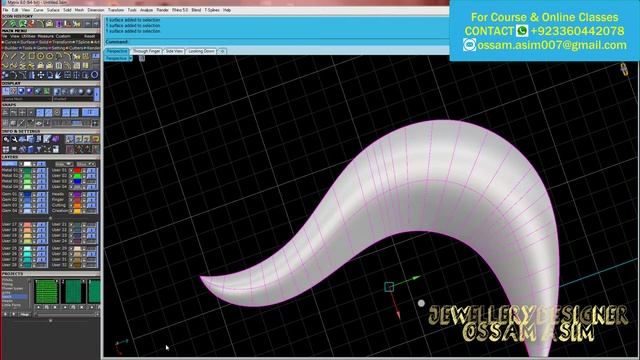Click small square icon beside Perspective dropdown
The height and width of the screenshot is (360, 640).
click(142, 58)
